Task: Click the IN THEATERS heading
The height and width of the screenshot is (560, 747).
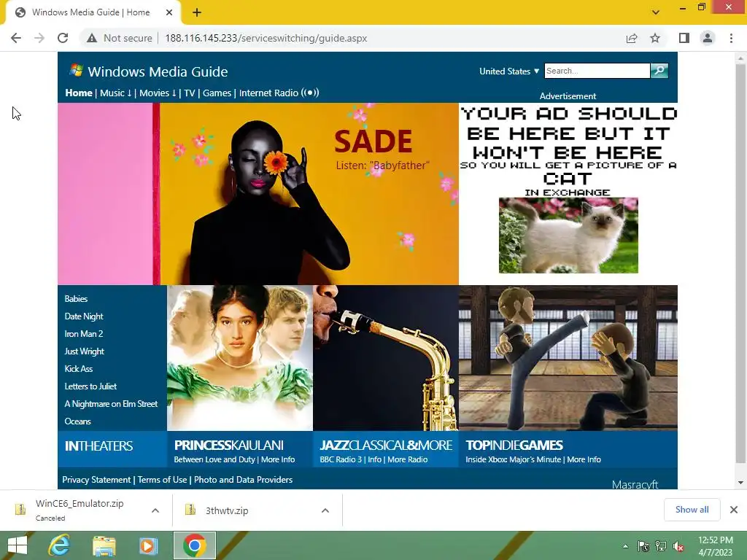Action: pyautogui.click(x=98, y=446)
